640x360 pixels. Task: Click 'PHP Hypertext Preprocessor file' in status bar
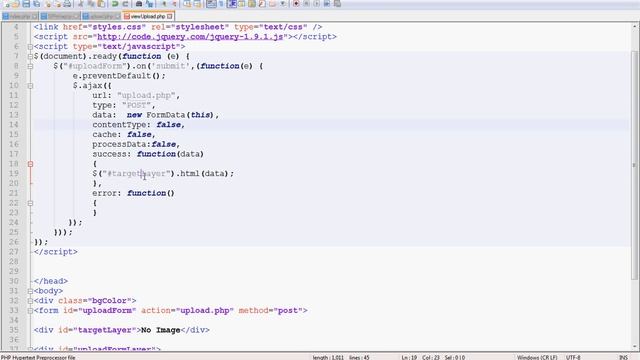click(38, 357)
